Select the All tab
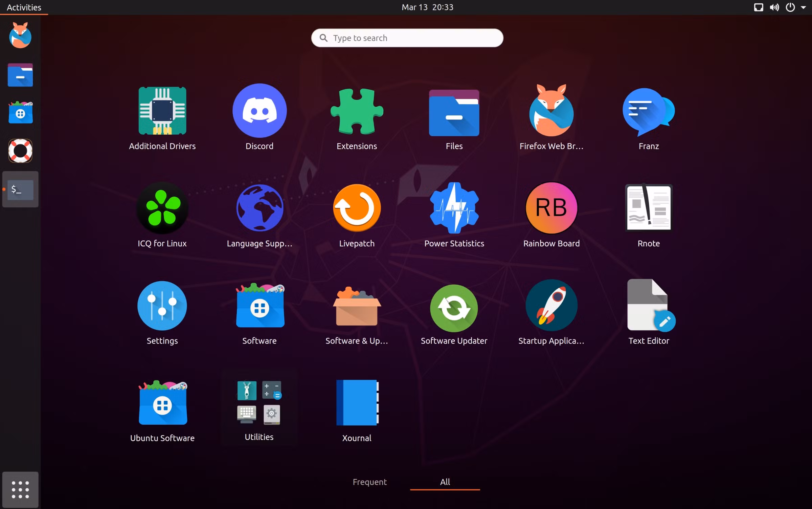The width and height of the screenshot is (812, 509). click(x=445, y=482)
